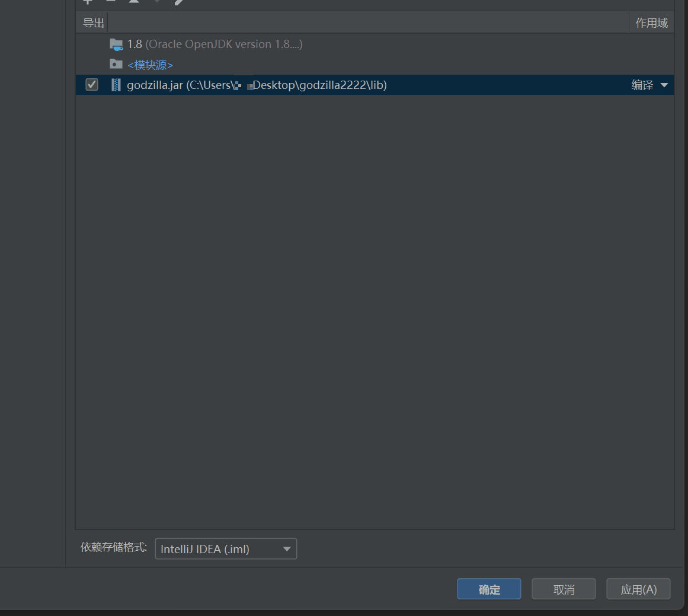Screen dimensions: 688x616
Task: Click the 作用域 column header
Action: pos(651,23)
